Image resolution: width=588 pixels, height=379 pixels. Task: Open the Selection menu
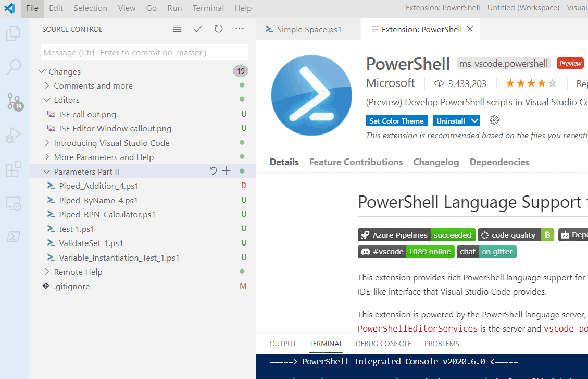coord(91,8)
